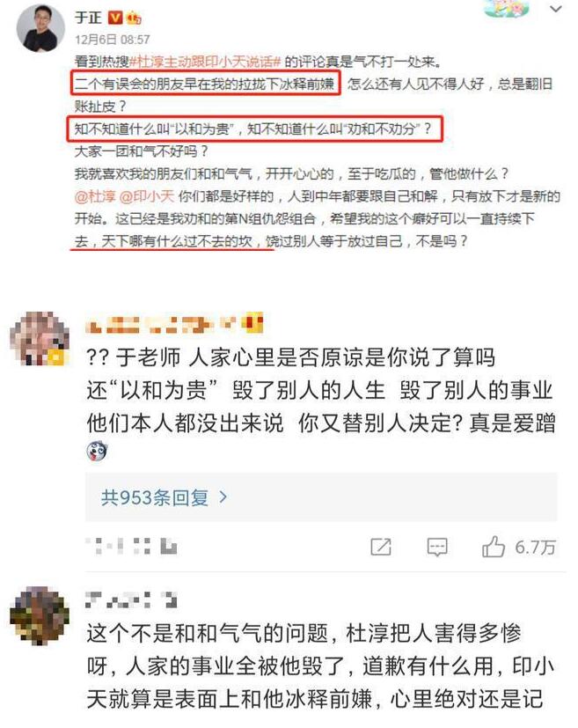
Task: Open the post options chevron dropdown
Action: coord(556,8)
